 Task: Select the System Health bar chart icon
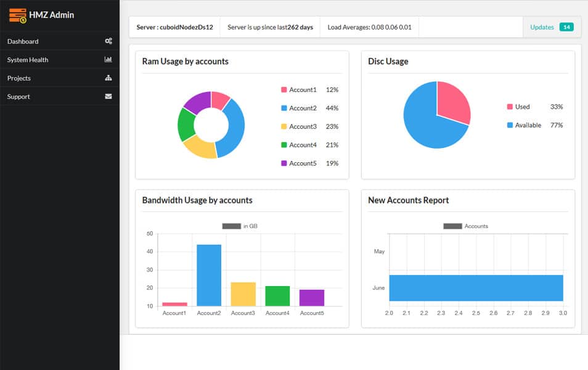109,60
